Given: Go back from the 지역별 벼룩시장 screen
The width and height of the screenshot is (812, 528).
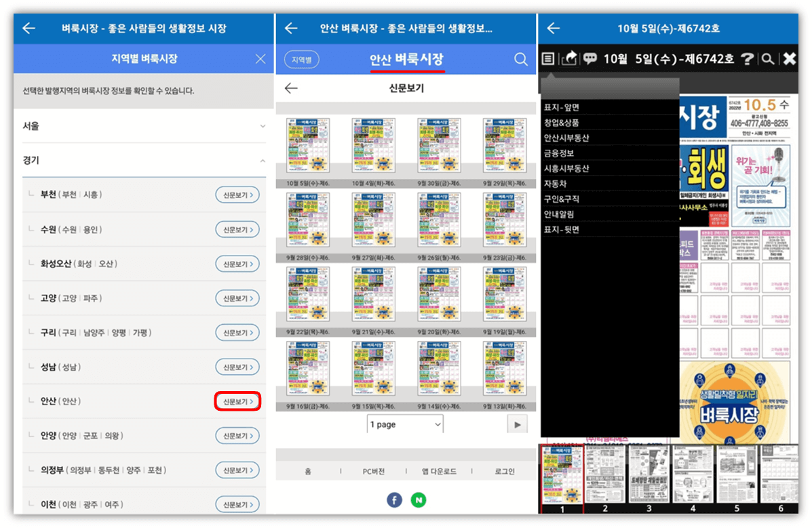Looking at the screenshot, I should tap(29, 28).
